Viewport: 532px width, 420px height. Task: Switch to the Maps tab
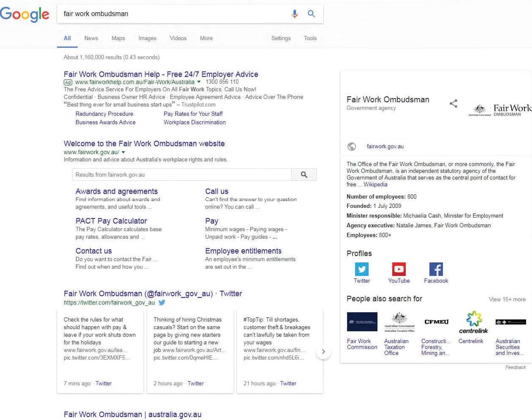pos(118,38)
